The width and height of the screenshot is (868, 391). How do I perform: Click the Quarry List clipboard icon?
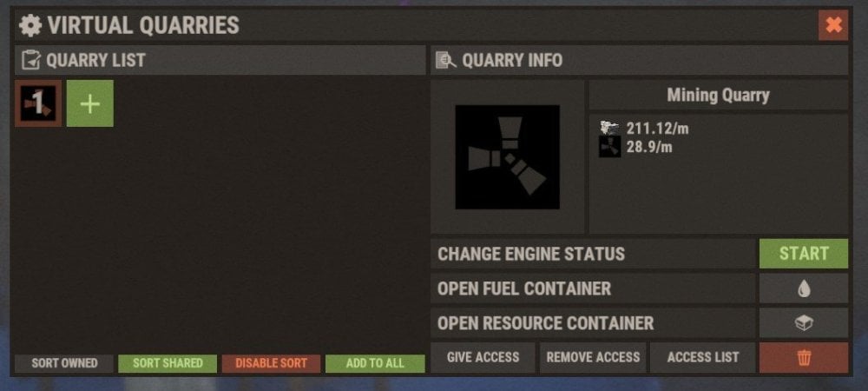click(31, 60)
